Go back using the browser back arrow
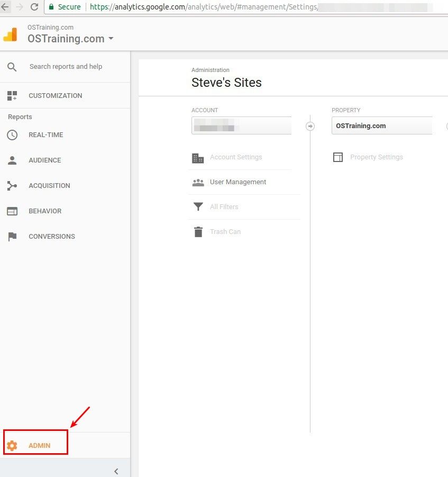Screen dimensions: 448x477 (x=5, y=7)
